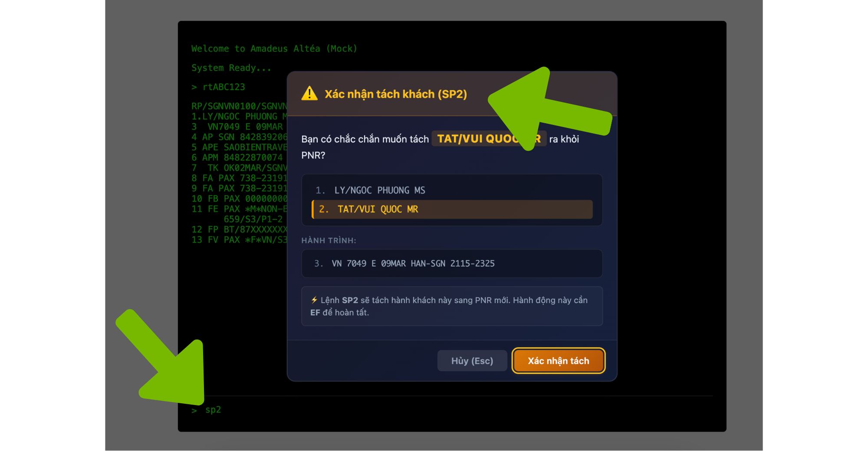
Task: Select passenger 1 LY/NGOC PHUONG MS in the dialog
Action: [x=379, y=190]
